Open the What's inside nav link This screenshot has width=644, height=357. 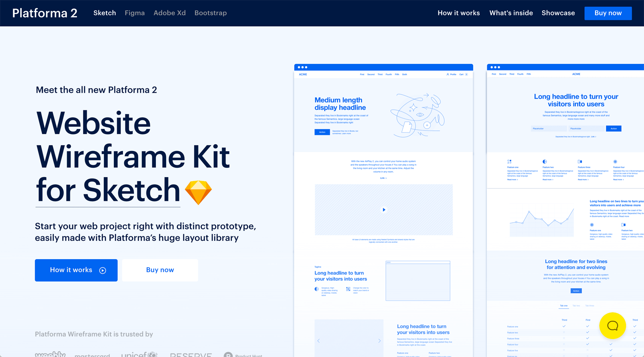[x=511, y=13]
